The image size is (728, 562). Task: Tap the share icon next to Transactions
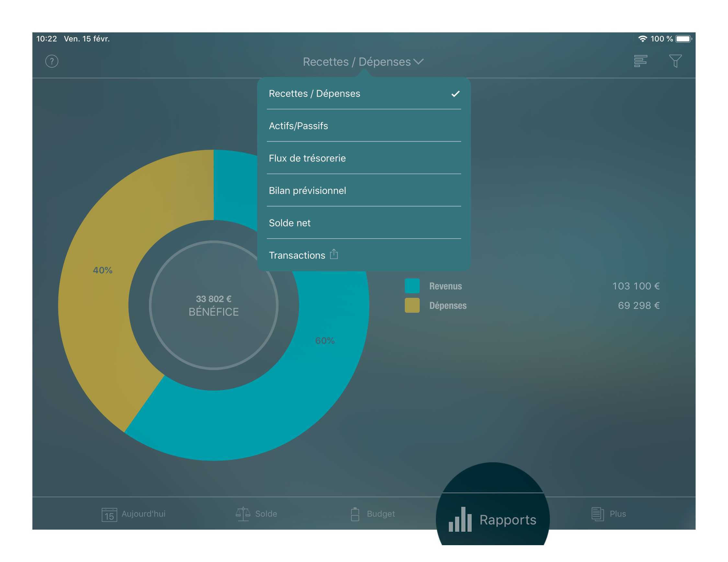click(x=334, y=254)
